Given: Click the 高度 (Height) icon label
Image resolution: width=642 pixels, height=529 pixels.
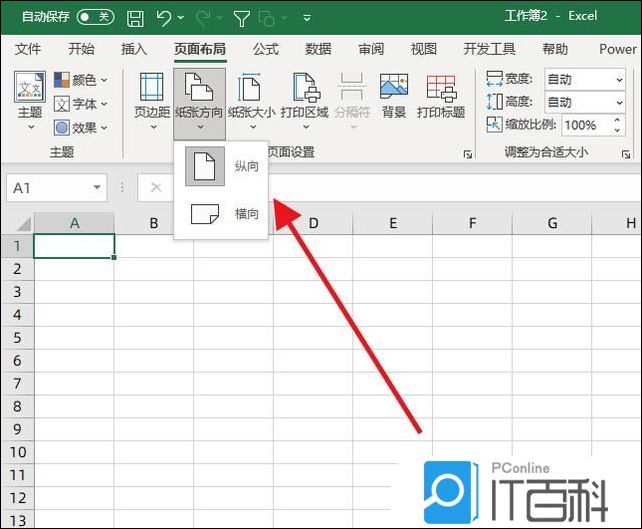Looking at the screenshot, I should point(509,102).
